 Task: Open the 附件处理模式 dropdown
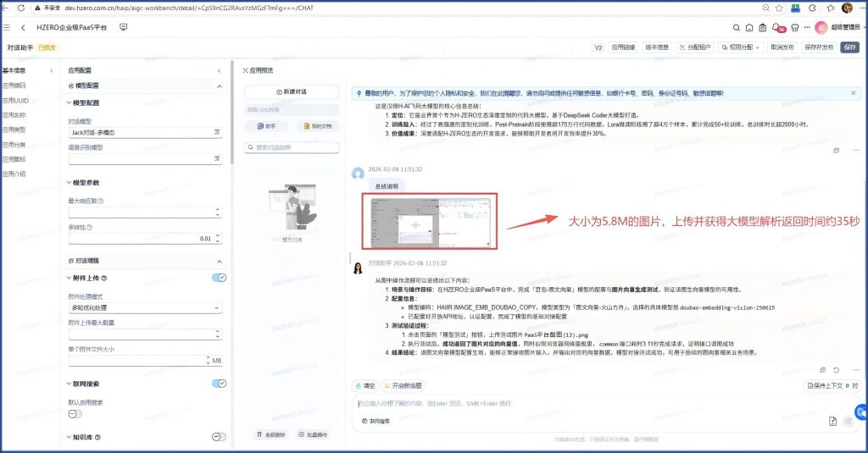point(144,309)
